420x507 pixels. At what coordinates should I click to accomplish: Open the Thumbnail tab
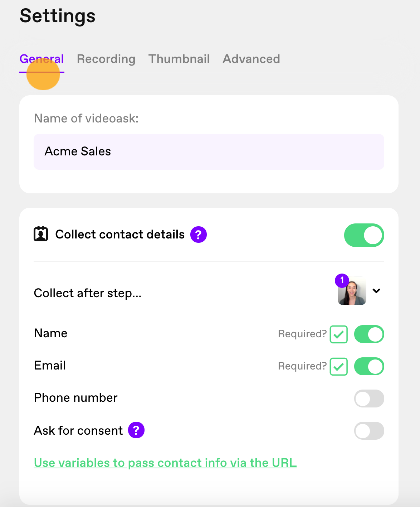179,59
